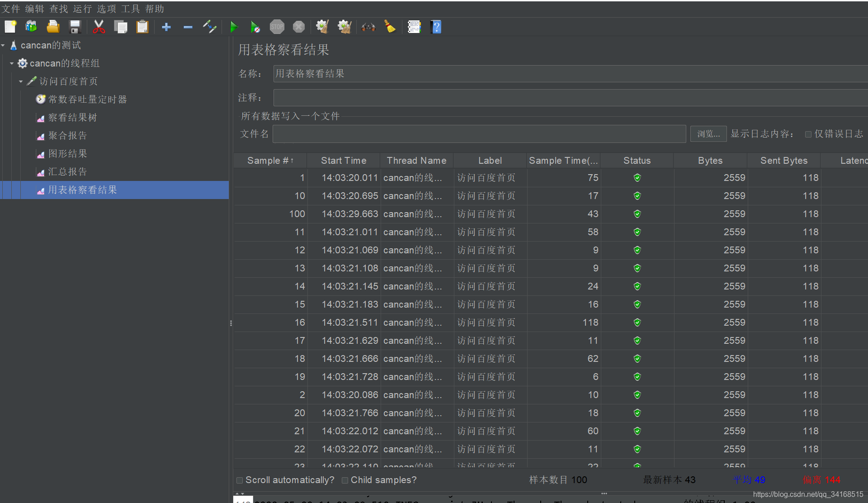
Task: Collapse the cancan的线程组 thread group
Action: click(12, 63)
